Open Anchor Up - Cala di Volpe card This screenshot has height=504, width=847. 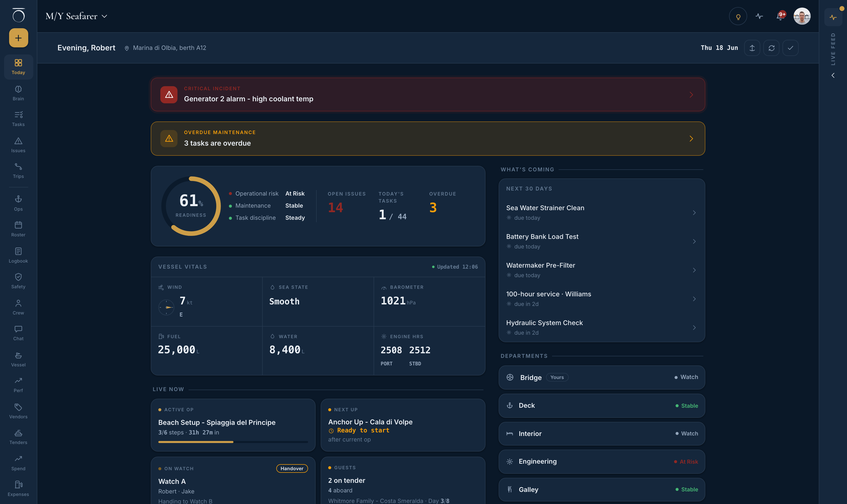(403, 425)
